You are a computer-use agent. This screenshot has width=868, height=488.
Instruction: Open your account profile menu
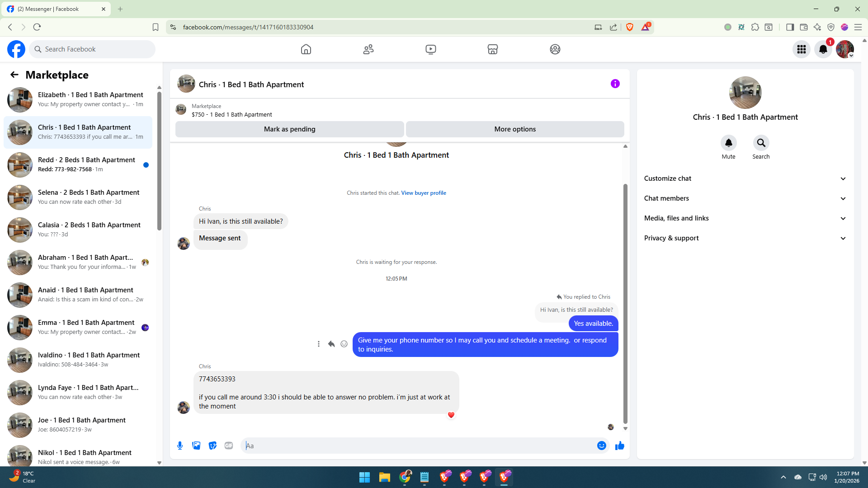845,49
